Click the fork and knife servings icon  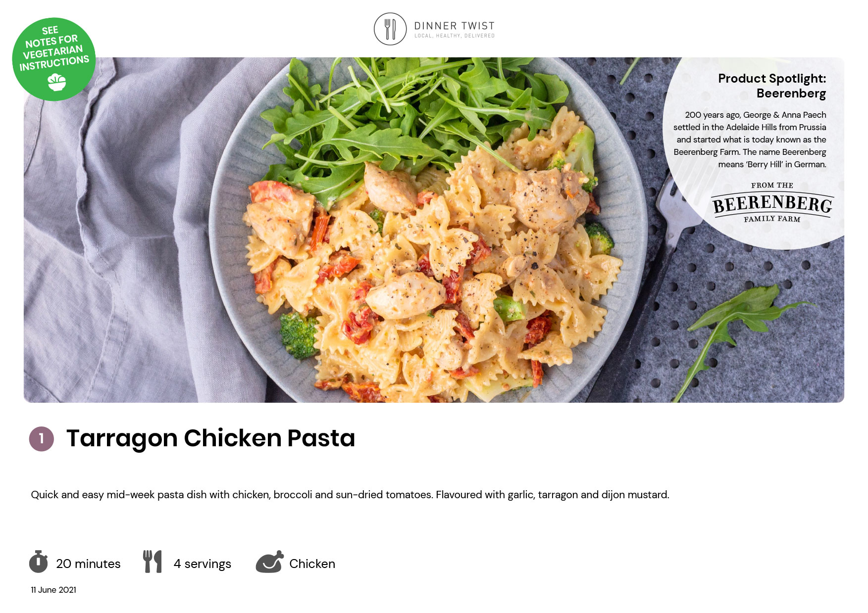(x=153, y=562)
